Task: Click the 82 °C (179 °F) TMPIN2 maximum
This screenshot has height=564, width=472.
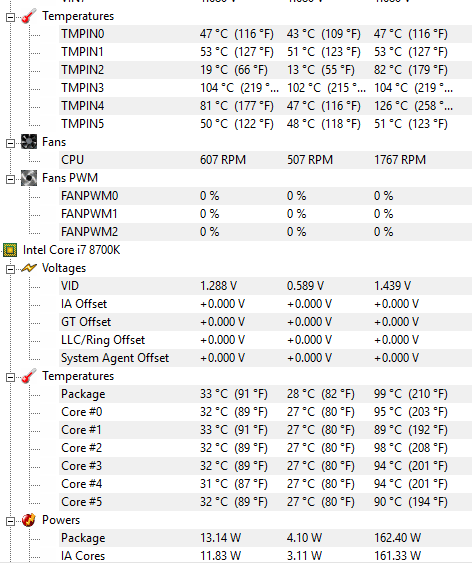Action: point(410,70)
